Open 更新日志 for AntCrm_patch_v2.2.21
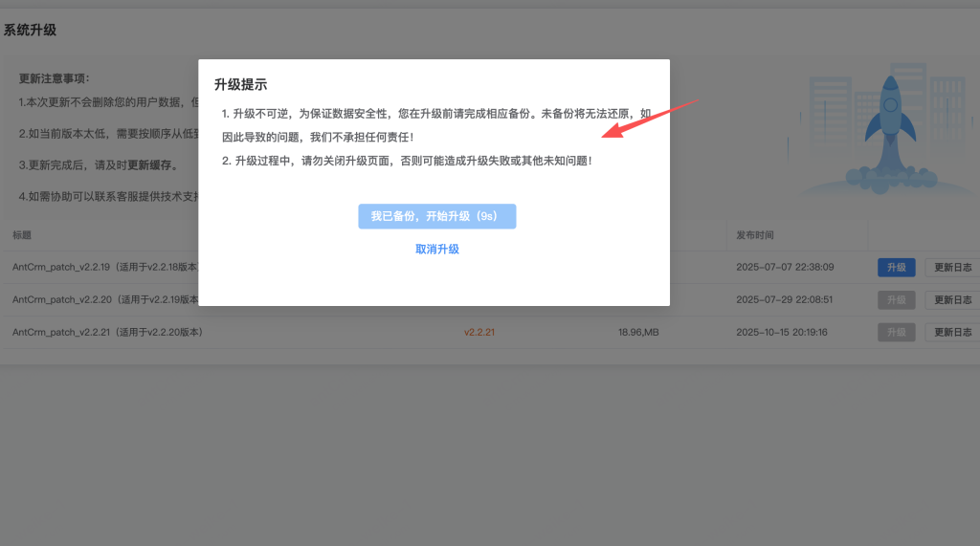The width and height of the screenshot is (980, 546). [x=951, y=332]
